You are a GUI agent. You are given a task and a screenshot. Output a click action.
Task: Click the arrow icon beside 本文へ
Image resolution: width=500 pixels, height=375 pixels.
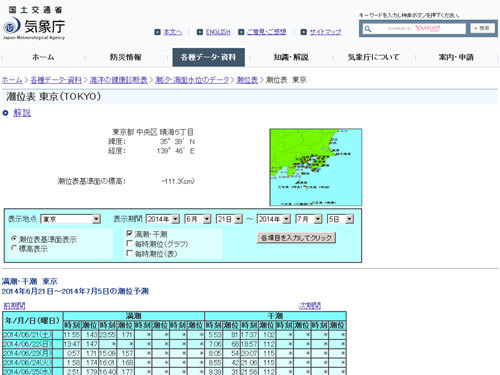(158, 32)
